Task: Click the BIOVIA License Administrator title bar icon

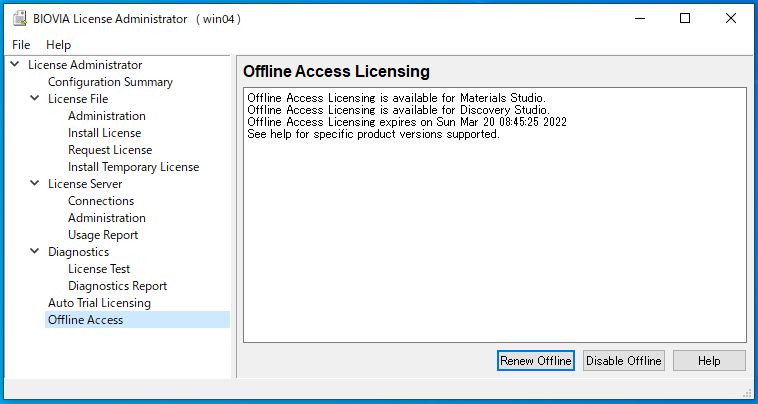Action: tap(19, 18)
